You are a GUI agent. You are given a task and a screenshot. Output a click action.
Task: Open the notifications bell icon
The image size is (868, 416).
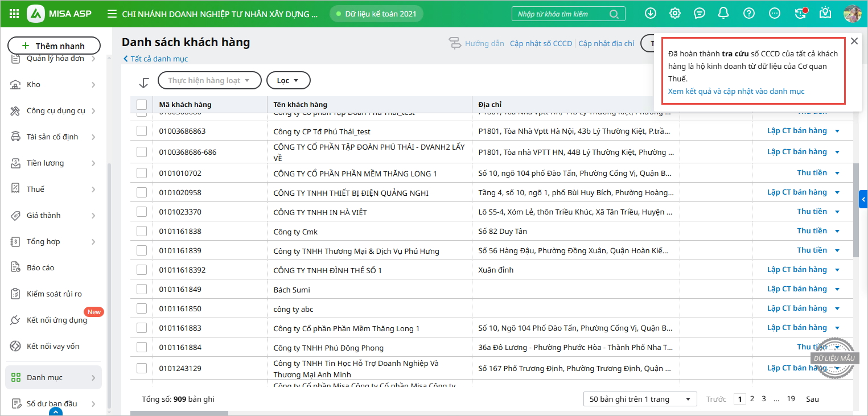coord(724,14)
